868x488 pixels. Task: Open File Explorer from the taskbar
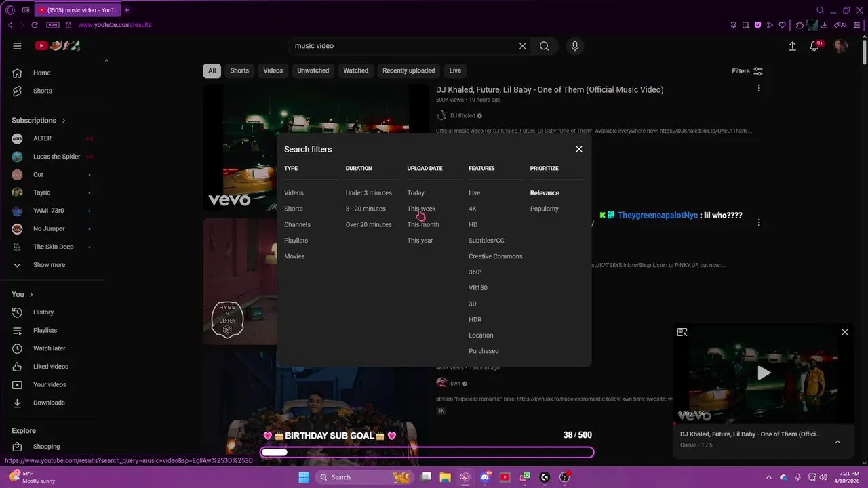(445, 477)
